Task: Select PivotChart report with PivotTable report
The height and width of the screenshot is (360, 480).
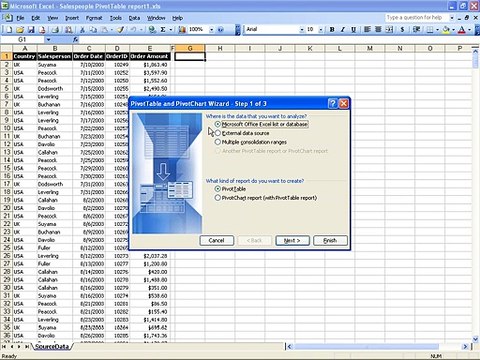Action: tap(265, 198)
